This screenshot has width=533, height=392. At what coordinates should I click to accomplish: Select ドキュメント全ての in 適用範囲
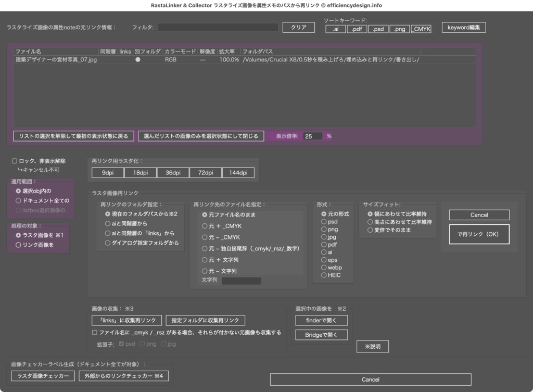(x=17, y=201)
